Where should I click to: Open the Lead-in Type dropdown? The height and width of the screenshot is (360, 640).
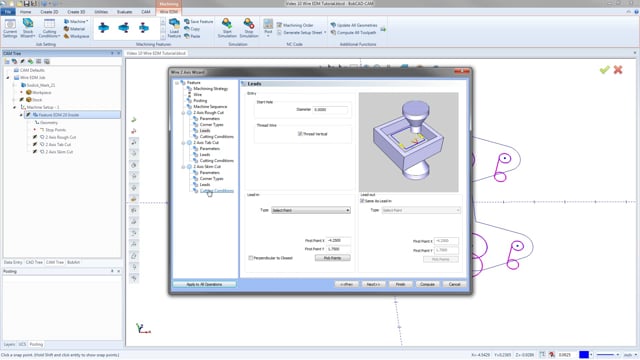[x=311, y=210]
